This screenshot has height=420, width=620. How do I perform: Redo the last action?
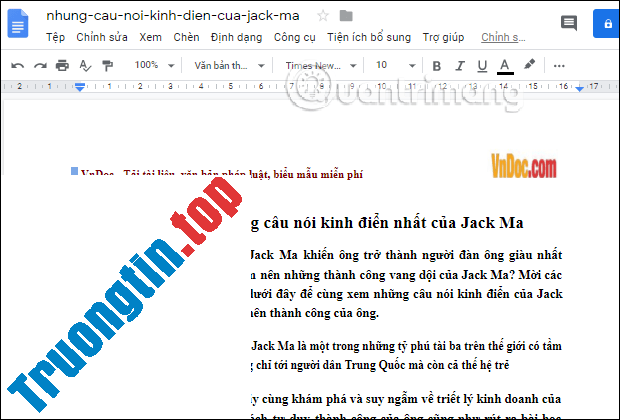tap(40, 66)
